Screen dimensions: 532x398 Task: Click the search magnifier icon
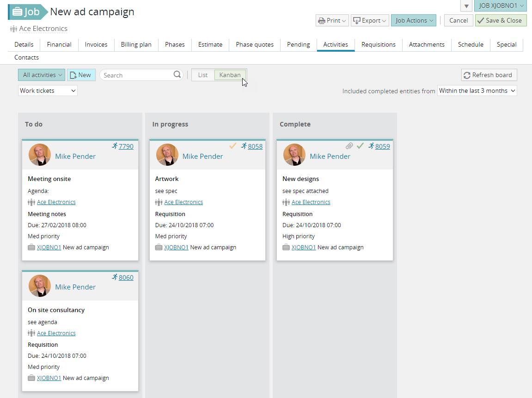pyautogui.click(x=177, y=75)
